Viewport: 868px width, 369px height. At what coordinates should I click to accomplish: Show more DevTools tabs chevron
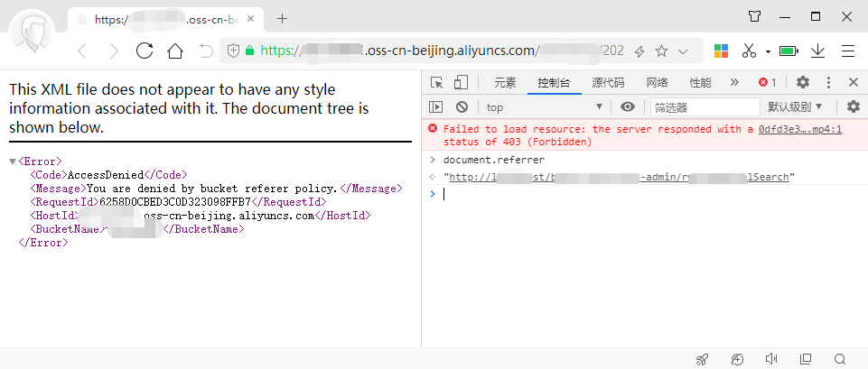[734, 83]
